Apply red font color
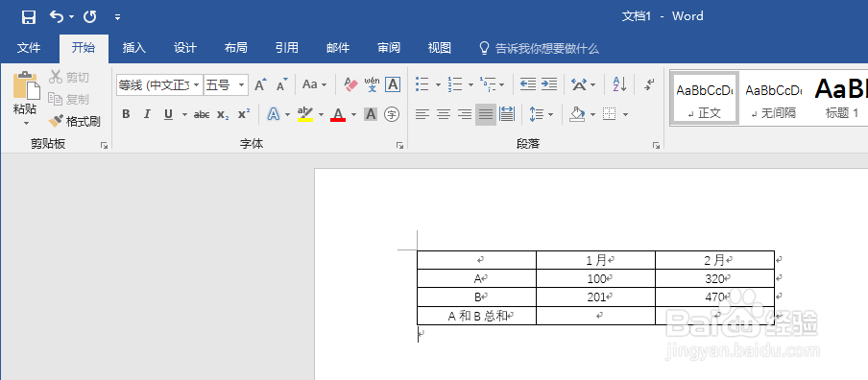This screenshot has width=868, height=380. [338, 114]
